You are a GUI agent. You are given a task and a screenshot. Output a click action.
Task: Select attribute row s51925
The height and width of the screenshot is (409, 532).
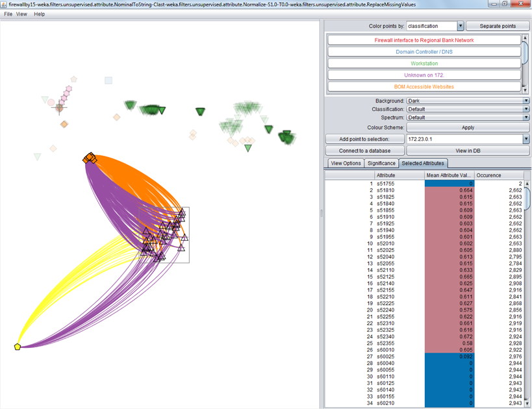pos(424,223)
